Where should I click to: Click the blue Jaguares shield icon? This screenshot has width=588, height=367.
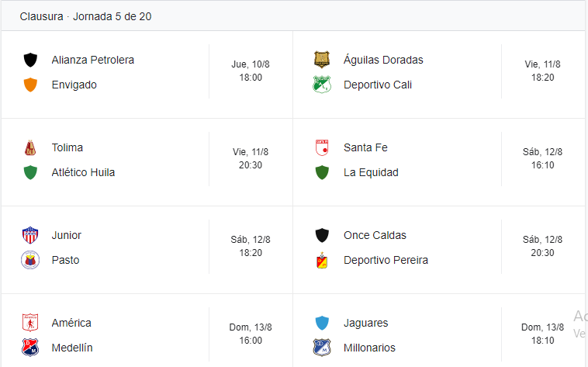click(x=322, y=323)
